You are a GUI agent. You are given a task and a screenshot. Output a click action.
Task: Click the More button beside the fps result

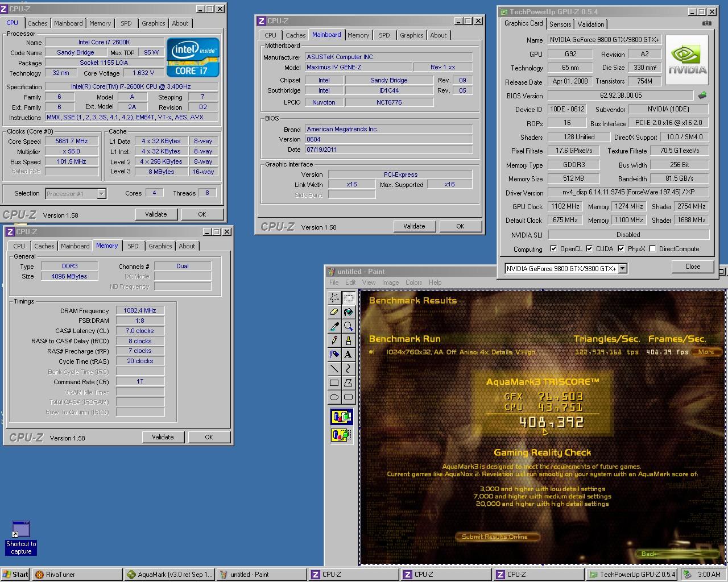pos(706,352)
